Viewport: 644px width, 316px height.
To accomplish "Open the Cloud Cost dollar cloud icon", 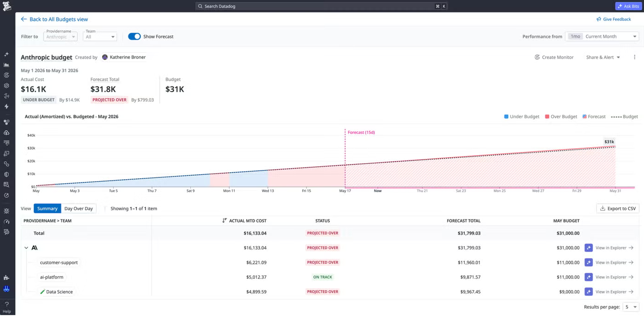I will (6, 133).
